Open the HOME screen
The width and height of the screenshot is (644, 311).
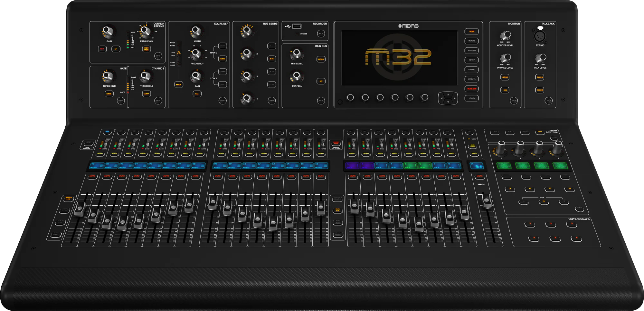point(471,31)
